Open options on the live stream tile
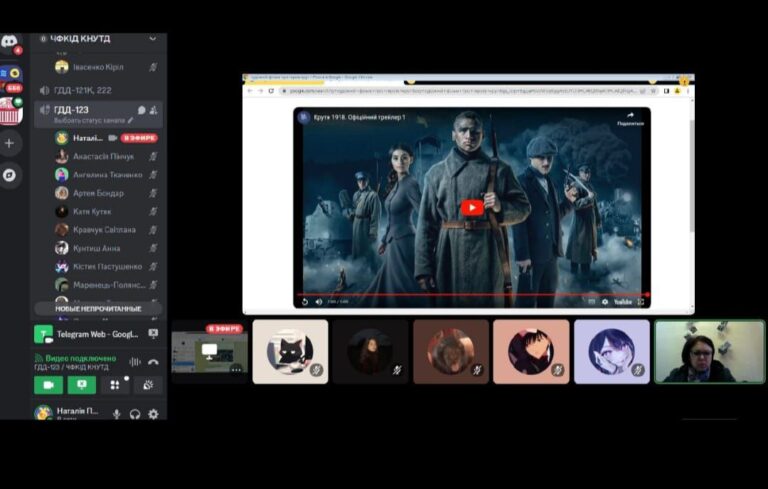The height and width of the screenshot is (489, 768). 236,370
